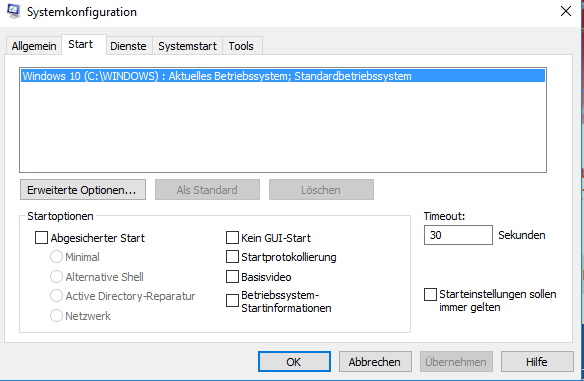
Task: Select the Minimal radio button
Action: pos(56,257)
